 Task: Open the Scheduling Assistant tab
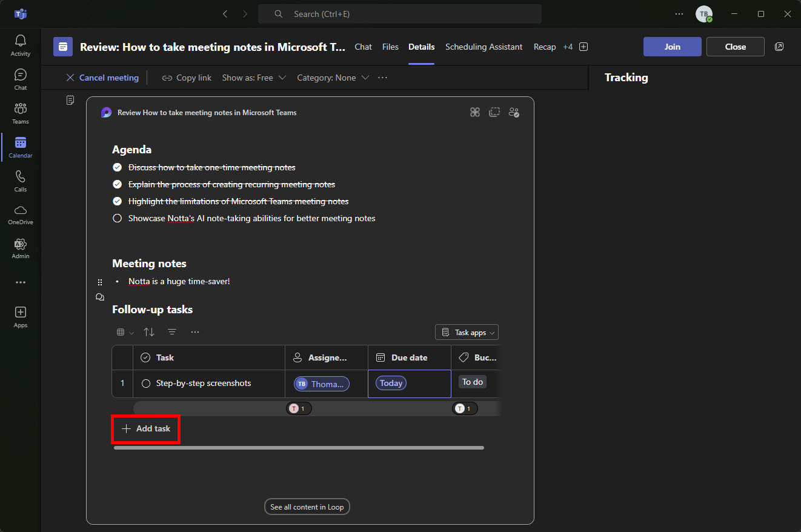click(484, 47)
